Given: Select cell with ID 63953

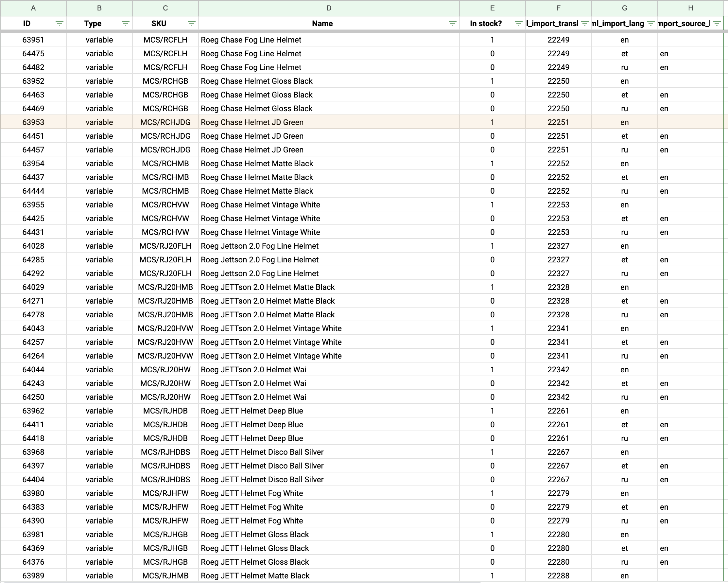Looking at the screenshot, I should pyautogui.click(x=33, y=122).
